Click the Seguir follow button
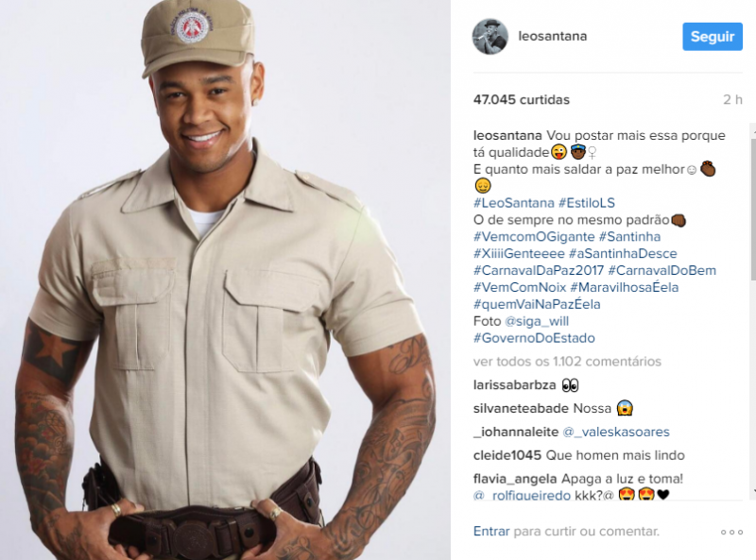The width and height of the screenshot is (756, 560). click(x=713, y=37)
